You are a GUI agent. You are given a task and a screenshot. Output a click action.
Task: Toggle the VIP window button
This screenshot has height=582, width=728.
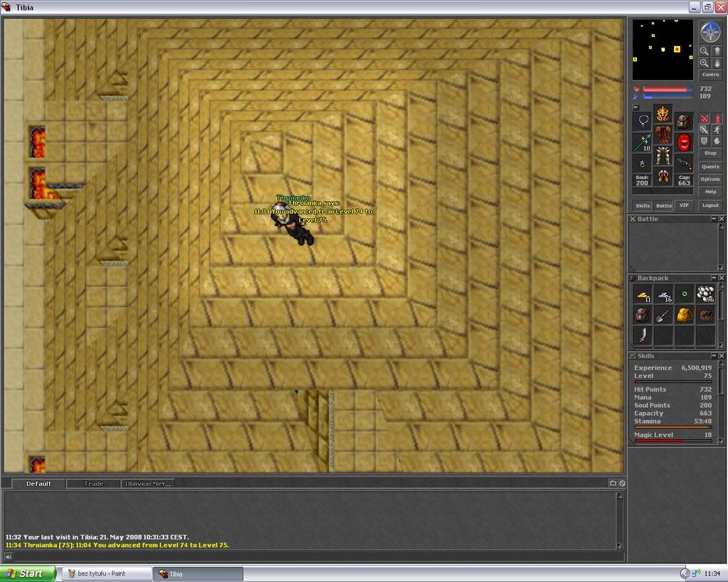(x=684, y=205)
